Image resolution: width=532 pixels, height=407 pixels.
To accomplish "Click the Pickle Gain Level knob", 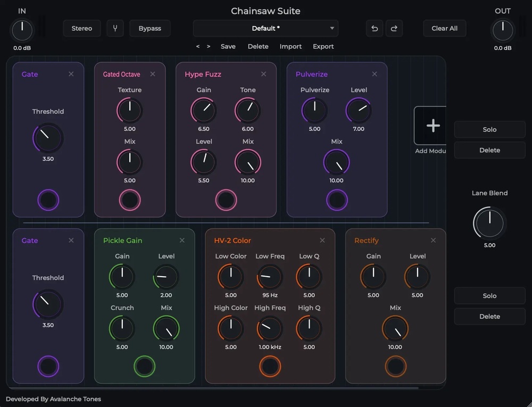I will tap(166, 277).
